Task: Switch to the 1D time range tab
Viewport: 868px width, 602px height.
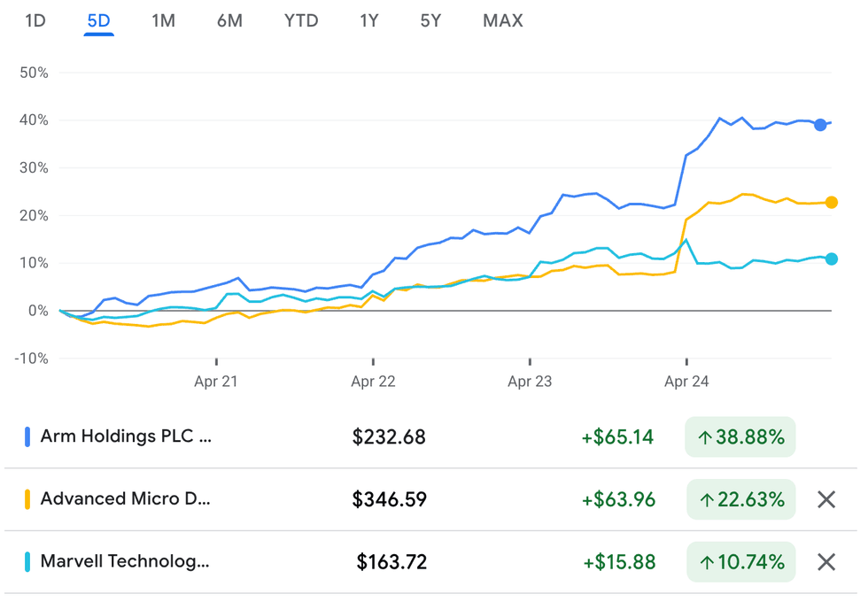Action: (x=35, y=20)
